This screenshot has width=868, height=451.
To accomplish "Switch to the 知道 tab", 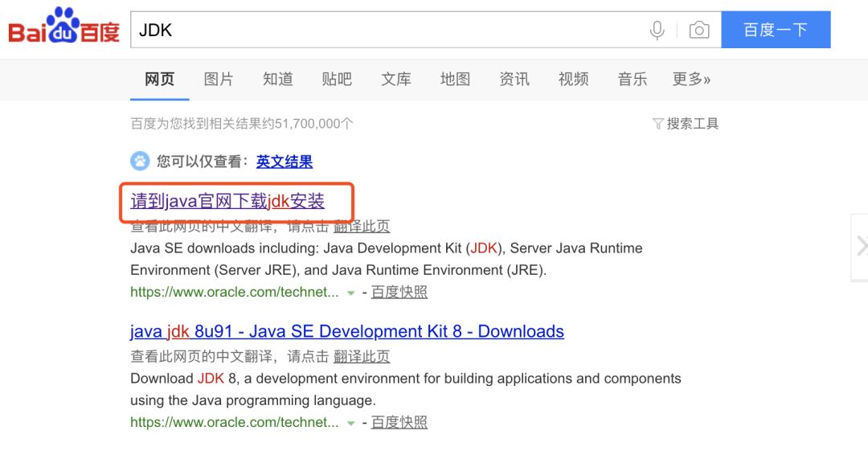I will tap(278, 80).
